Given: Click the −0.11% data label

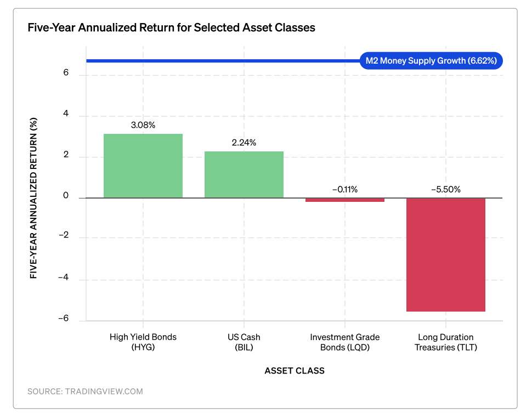Looking at the screenshot, I should tap(345, 189).
